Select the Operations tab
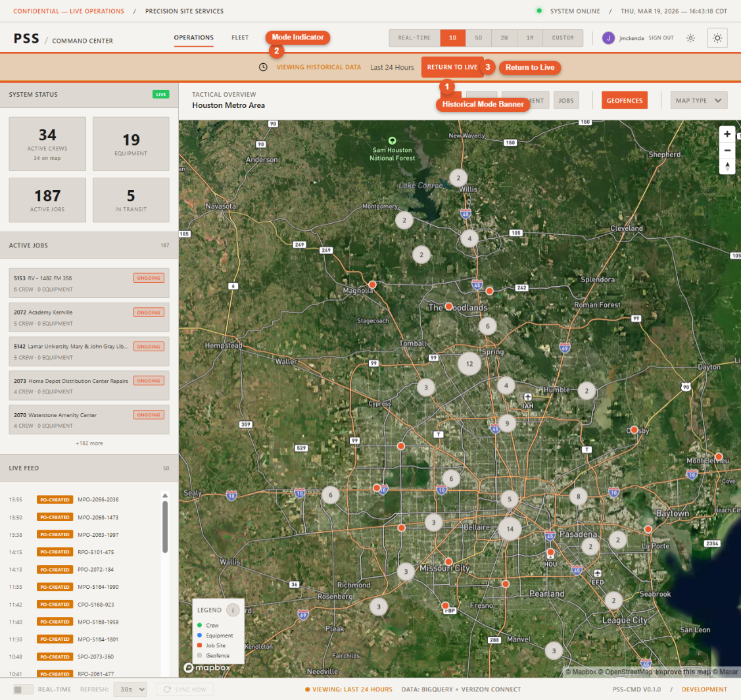This screenshot has width=741, height=700. tap(194, 37)
